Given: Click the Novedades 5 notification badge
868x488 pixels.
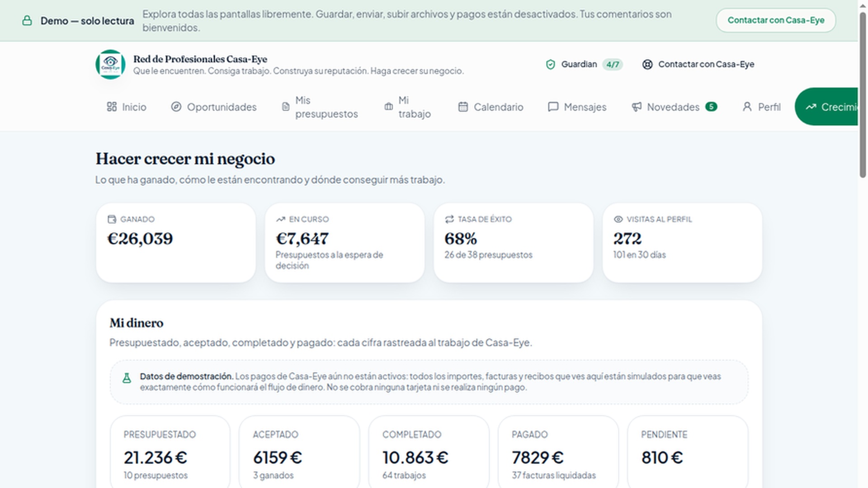Looking at the screenshot, I should [711, 107].
